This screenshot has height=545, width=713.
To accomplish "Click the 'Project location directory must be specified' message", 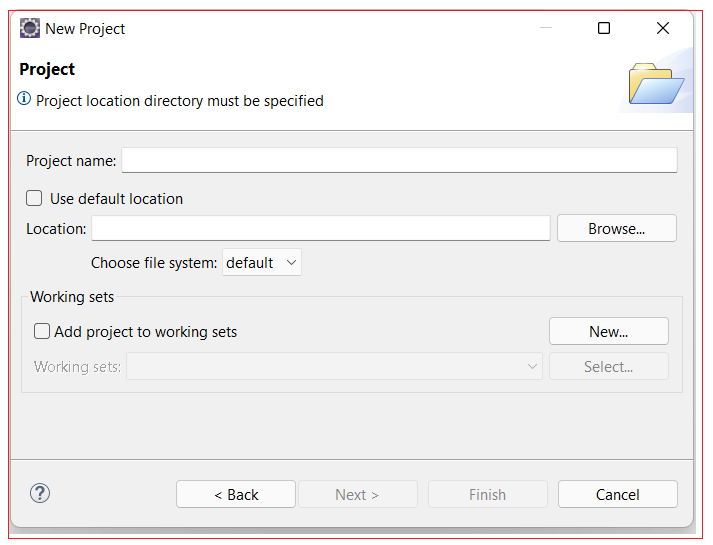I will pyautogui.click(x=180, y=101).
